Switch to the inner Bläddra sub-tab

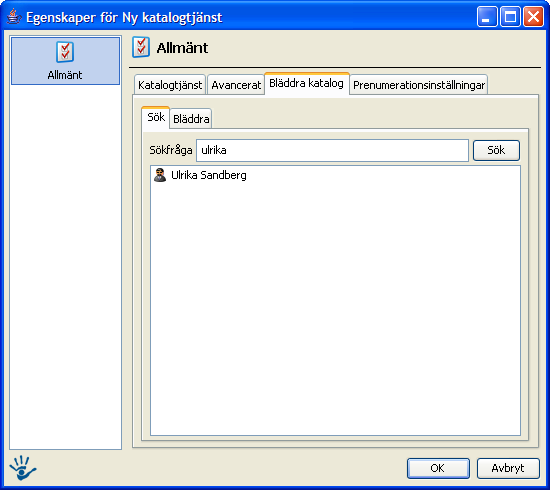[191, 119]
